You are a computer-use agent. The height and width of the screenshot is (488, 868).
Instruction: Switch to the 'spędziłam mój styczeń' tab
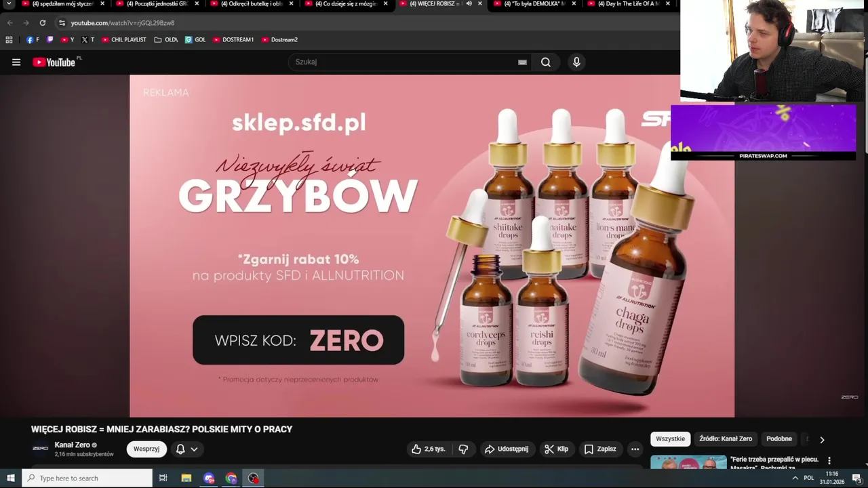pos(62,4)
